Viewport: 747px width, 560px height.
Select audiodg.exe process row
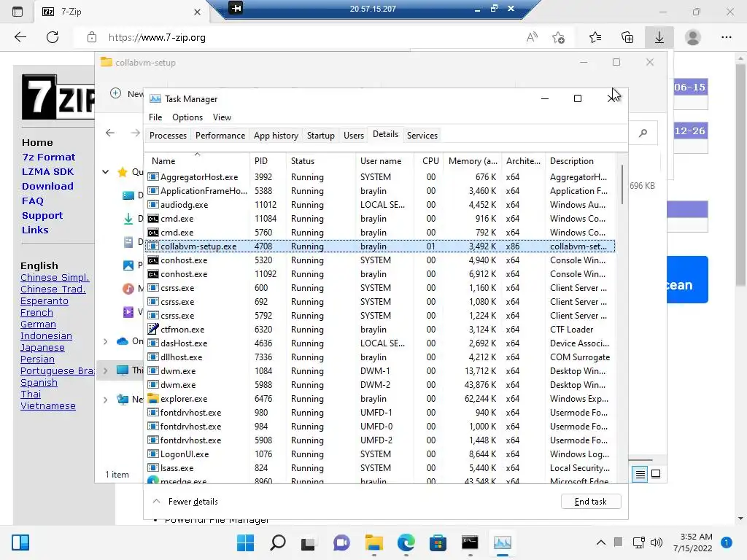click(379, 205)
